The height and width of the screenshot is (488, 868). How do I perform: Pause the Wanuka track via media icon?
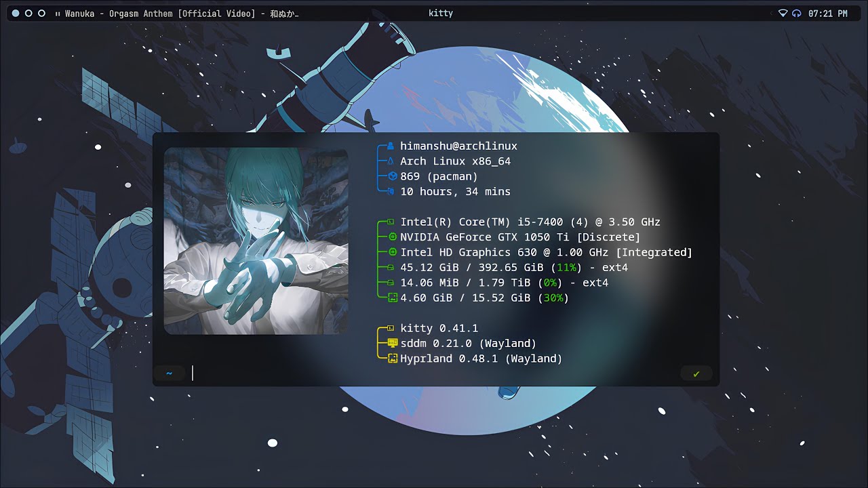point(58,14)
